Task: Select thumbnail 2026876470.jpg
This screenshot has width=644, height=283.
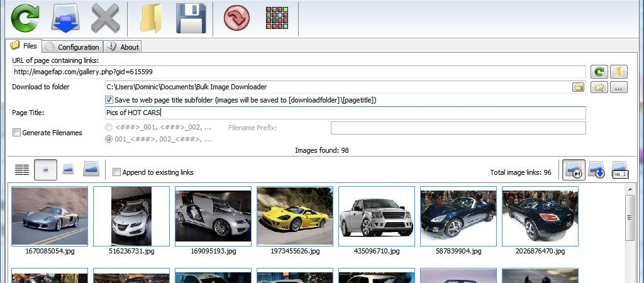Action: tap(540, 216)
